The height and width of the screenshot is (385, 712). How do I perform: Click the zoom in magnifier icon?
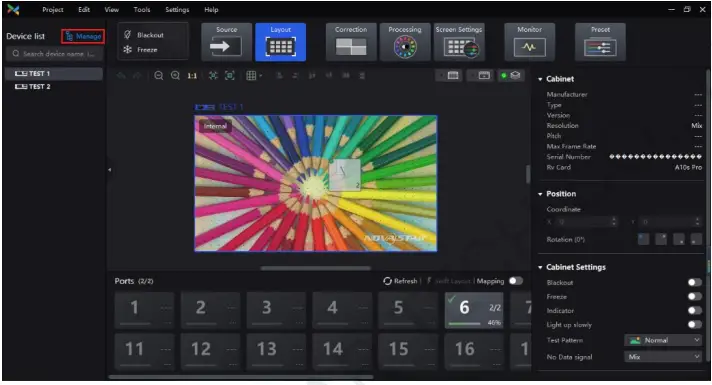tap(175, 76)
